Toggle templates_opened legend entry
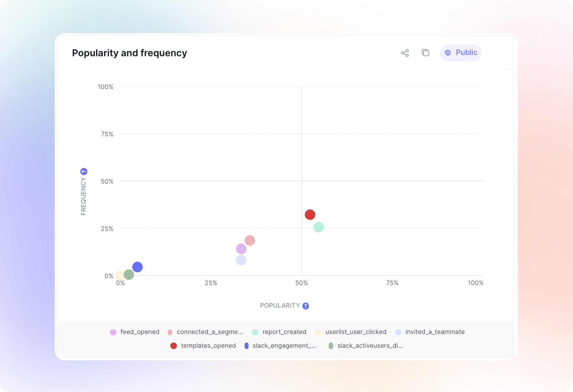 pos(203,345)
